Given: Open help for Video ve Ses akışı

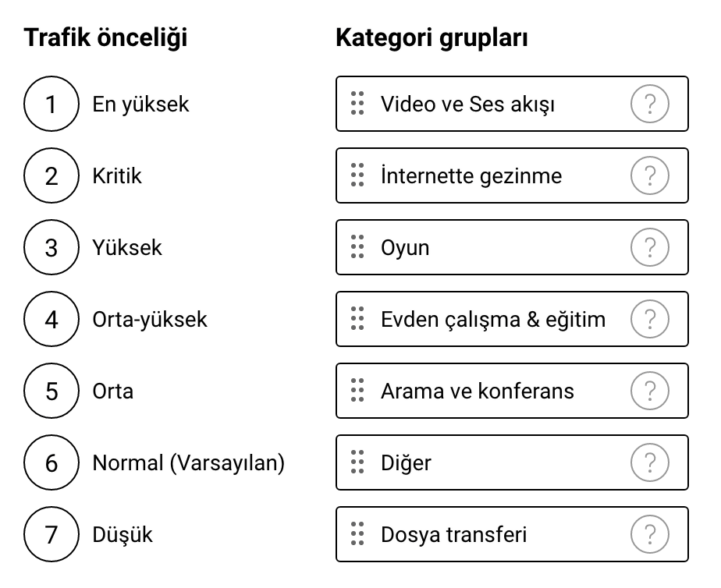Looking at the screenshot, I should (x=649, y=104).
